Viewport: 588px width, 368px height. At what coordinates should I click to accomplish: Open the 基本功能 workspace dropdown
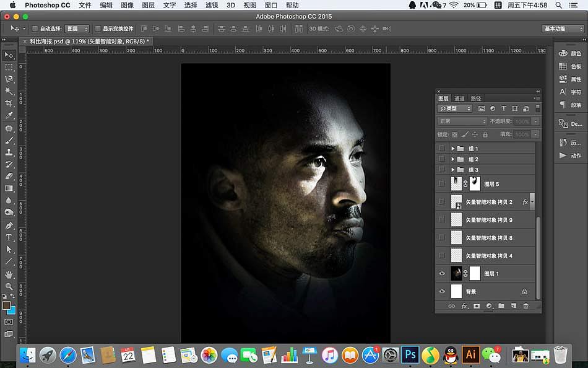tap(563, 28)
